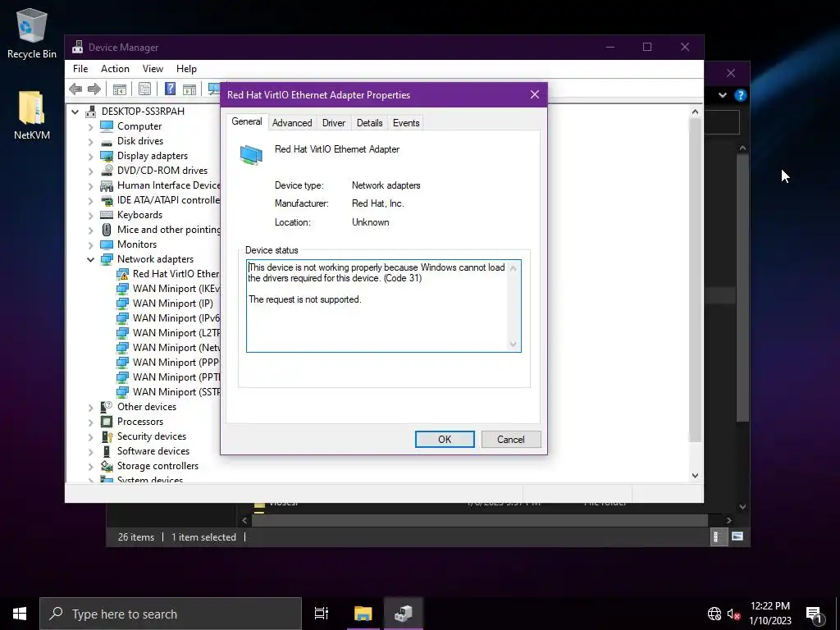
Task: Click the Properties toolbar icon in Device Manager
Action: [144, 89]
